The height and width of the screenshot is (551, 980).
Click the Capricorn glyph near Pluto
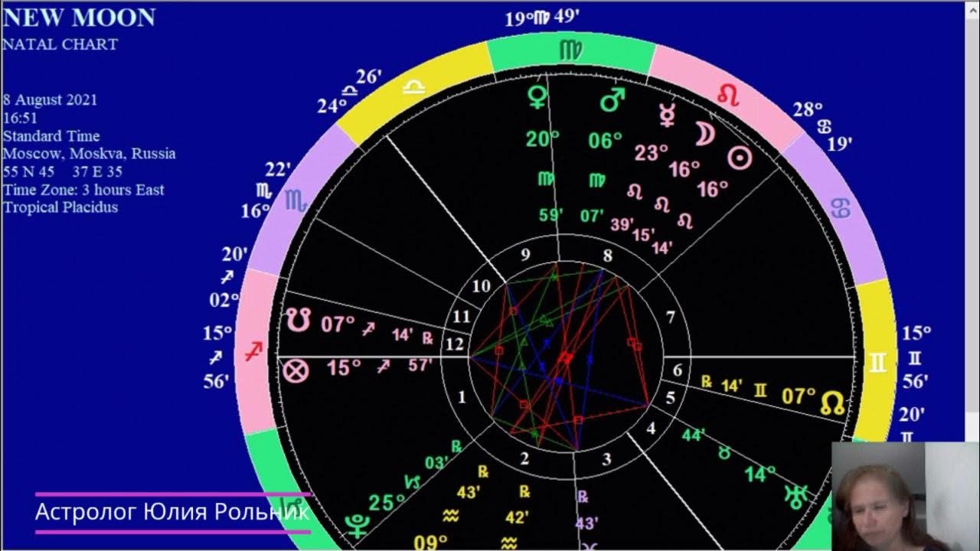410,481
